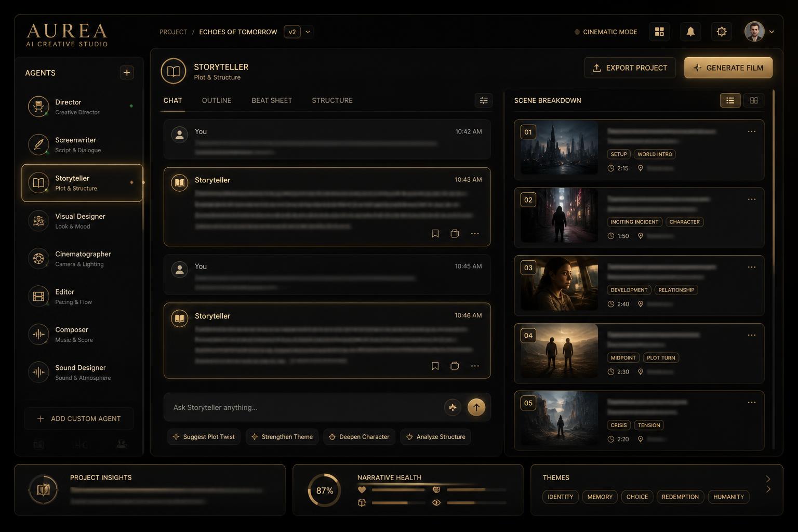Screen dimensions: 798x532
Task: Send the message with arrow button
Action: click(x=476, y=407)
